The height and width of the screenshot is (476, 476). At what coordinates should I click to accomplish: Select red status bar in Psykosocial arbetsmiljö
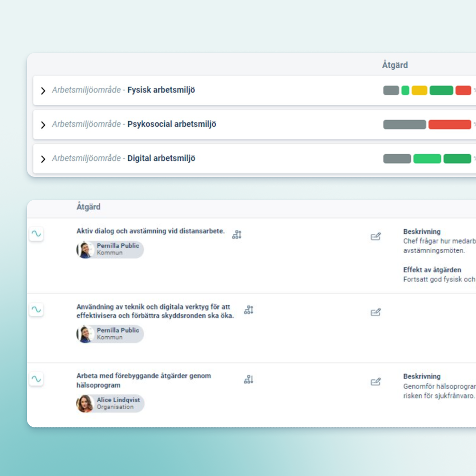[x=449, y=125]
